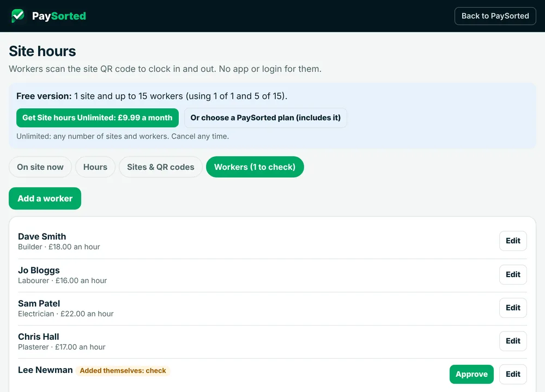Edit Dave Smith's worker details
Viewport: 545px width, 392px height.
click(513, 241)
